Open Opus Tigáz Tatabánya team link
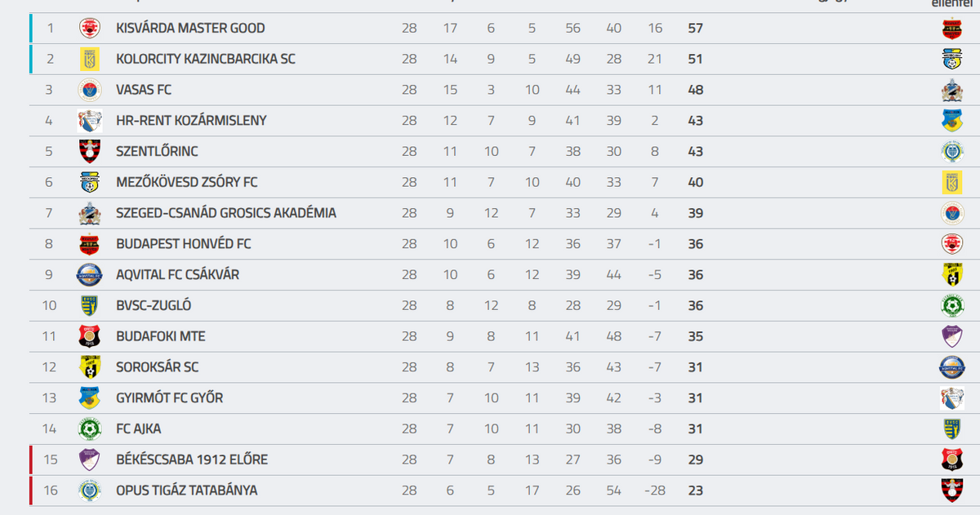This screenshot has width=980, height=515. 186,491
